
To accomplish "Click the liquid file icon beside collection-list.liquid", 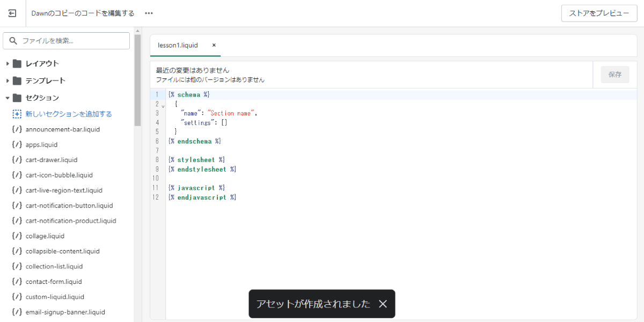I will point(17,266).
